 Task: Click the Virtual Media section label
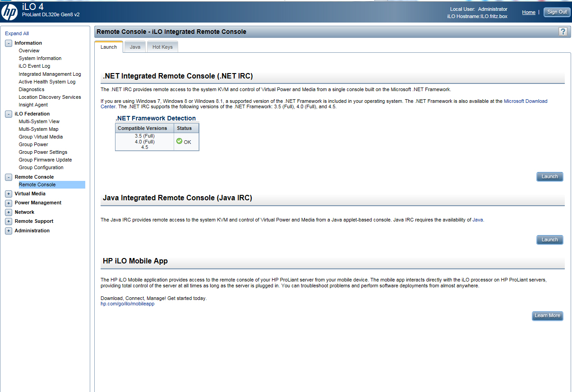[x=30, y=194]
